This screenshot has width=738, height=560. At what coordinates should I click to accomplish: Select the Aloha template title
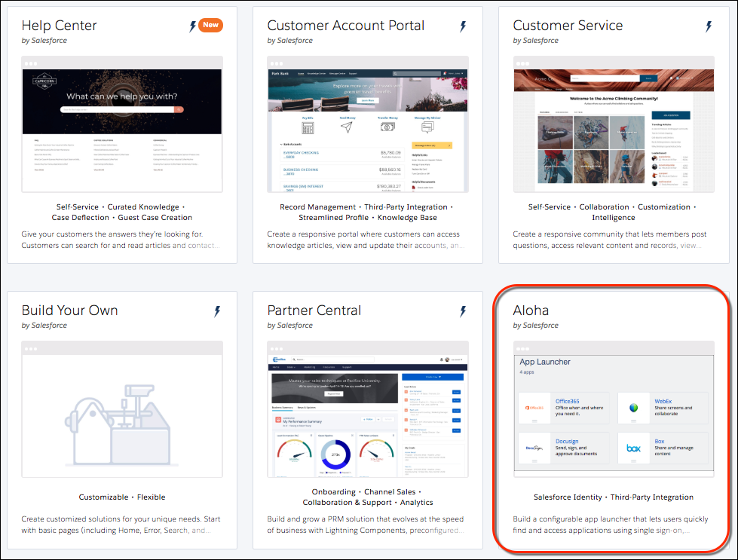point(531,311)
